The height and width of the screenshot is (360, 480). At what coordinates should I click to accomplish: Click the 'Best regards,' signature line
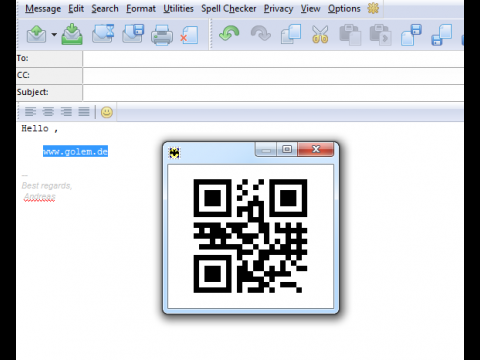pyautogui.click(x=47, y=186)
